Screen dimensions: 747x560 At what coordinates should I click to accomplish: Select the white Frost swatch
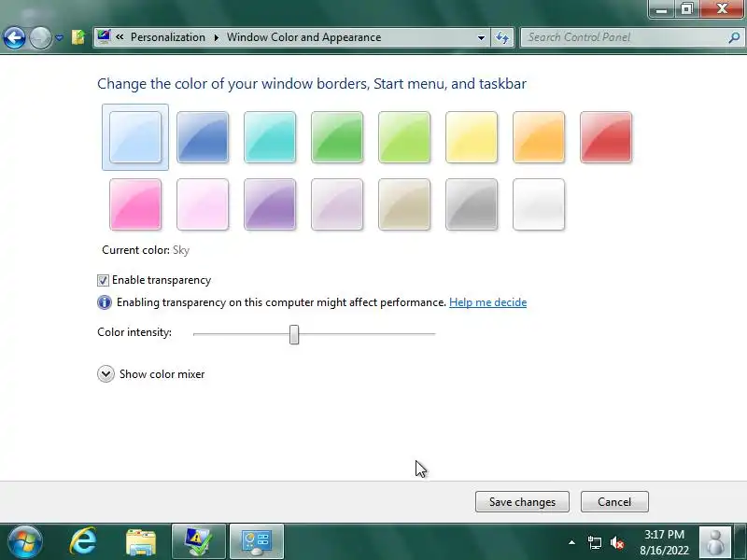[x=539, y=204]
